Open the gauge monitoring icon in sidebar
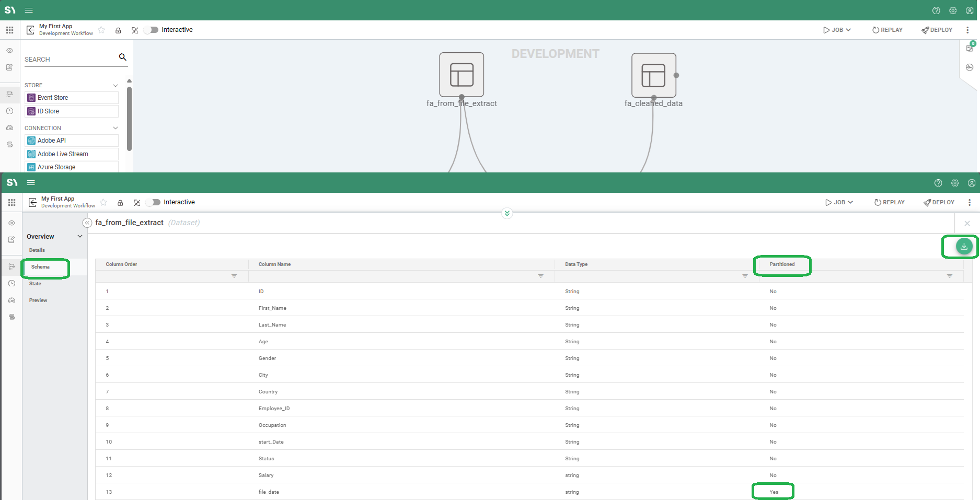980x500 pixels. [9, 127]
